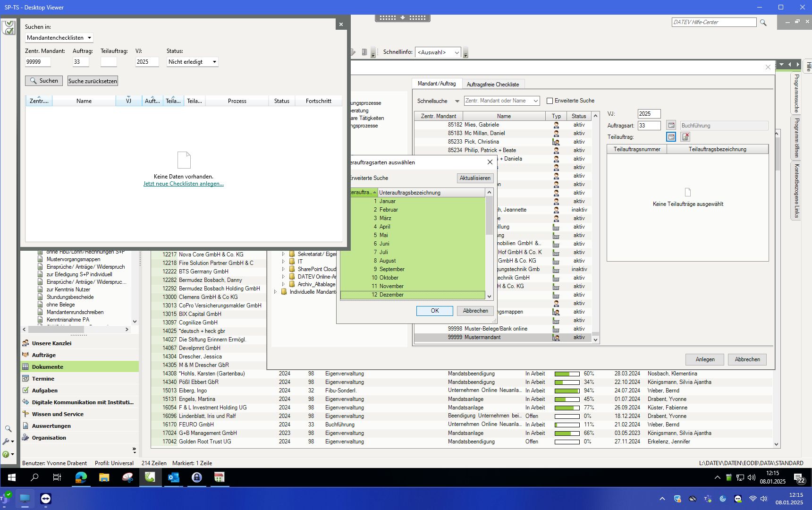Select Dezember in the Unterauftrag list

tap(391, 295)
